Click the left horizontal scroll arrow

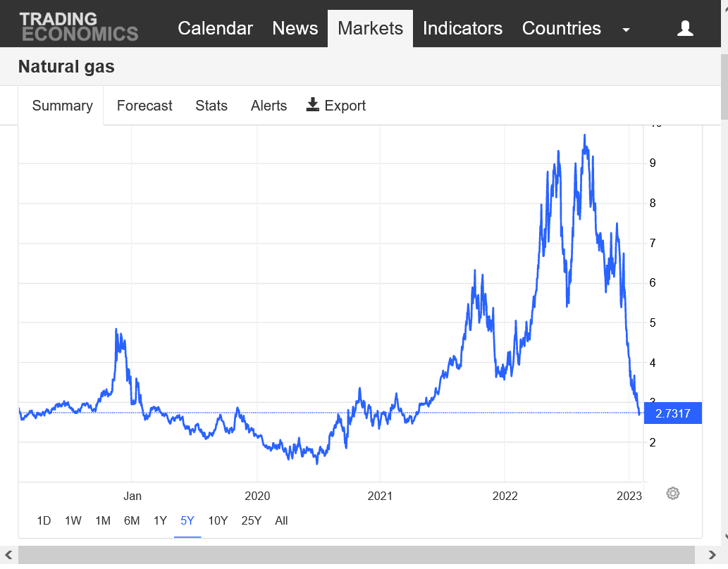coord(9,555)
